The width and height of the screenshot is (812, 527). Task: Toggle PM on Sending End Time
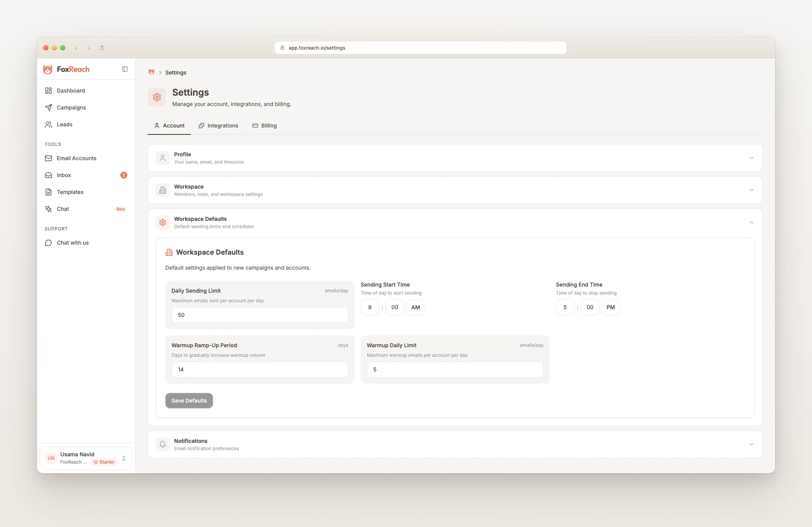click(610, 307)
